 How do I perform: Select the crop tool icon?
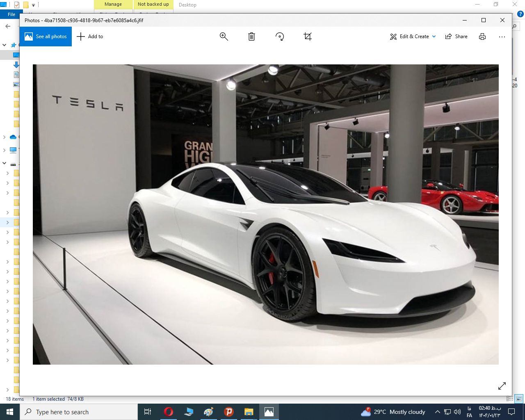point(308,37)
